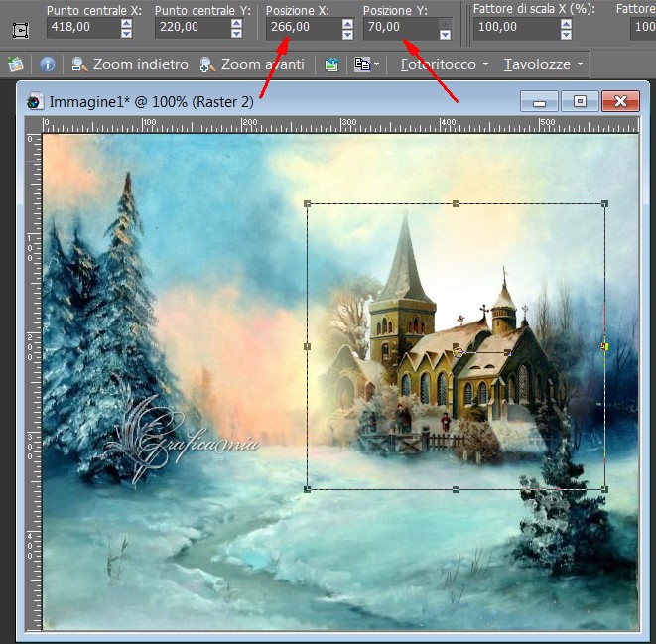Open dropdown arrow beside documents icon
The image size is (656, 644).
point(376,64)
